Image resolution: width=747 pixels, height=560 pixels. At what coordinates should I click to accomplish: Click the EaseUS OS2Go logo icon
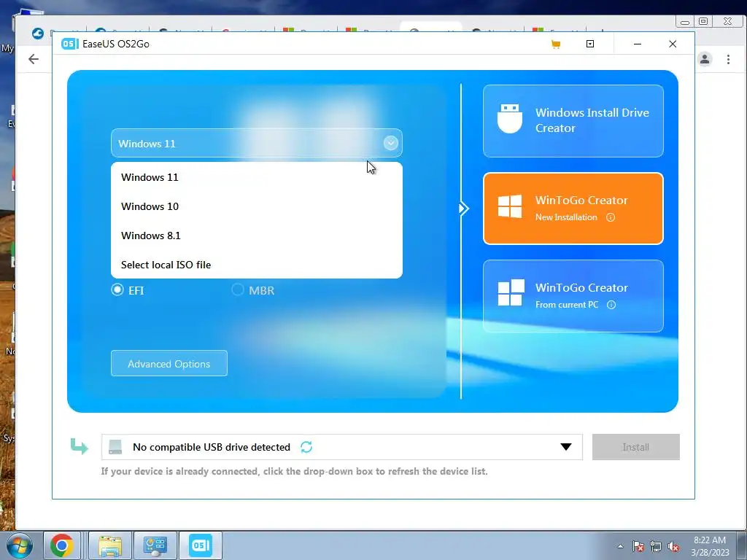tap(69, 44)
